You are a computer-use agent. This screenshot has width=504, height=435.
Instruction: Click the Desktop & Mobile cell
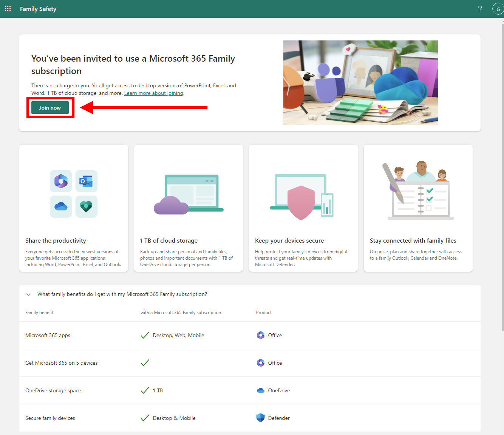[174, 418]
